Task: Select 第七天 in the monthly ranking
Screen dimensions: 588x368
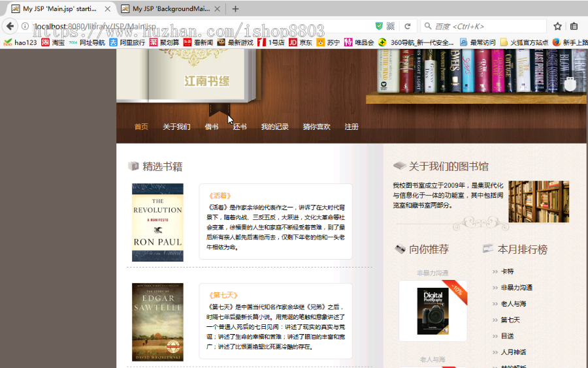Action: (510, 320)
